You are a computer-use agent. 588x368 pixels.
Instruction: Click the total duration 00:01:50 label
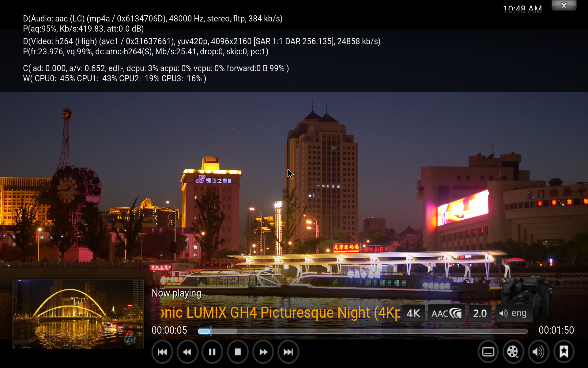pyautogui.click(x=556, y=330)
